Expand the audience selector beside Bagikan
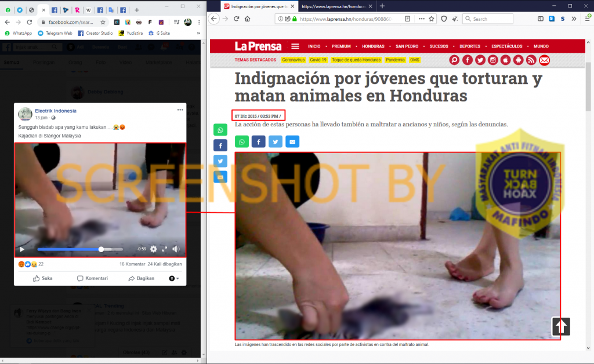This screenshot has height=364, width=594. click(x=173, y=278)
